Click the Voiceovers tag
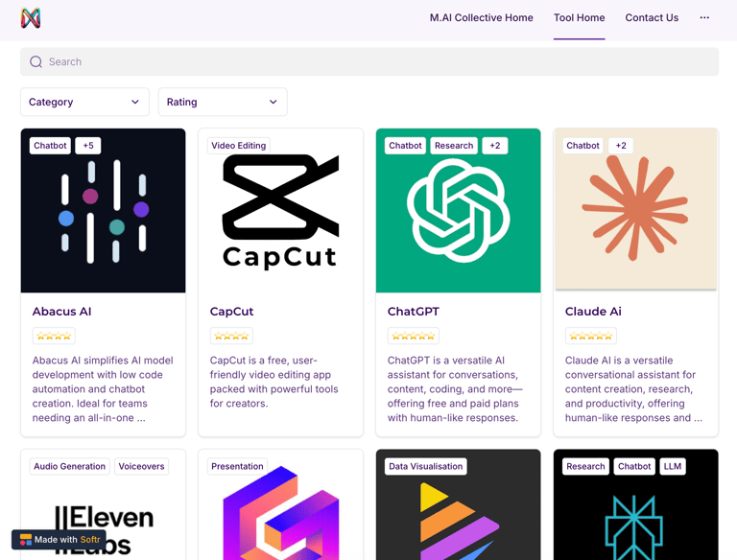The height and width of the screenshot is (560, 737). tap(141, 467)
